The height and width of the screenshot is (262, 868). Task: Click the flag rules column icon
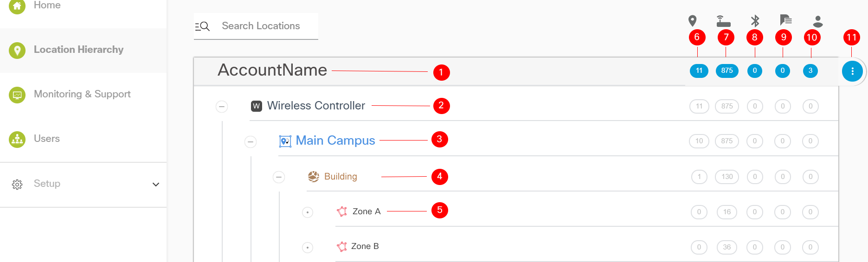(x=786, y=20)
